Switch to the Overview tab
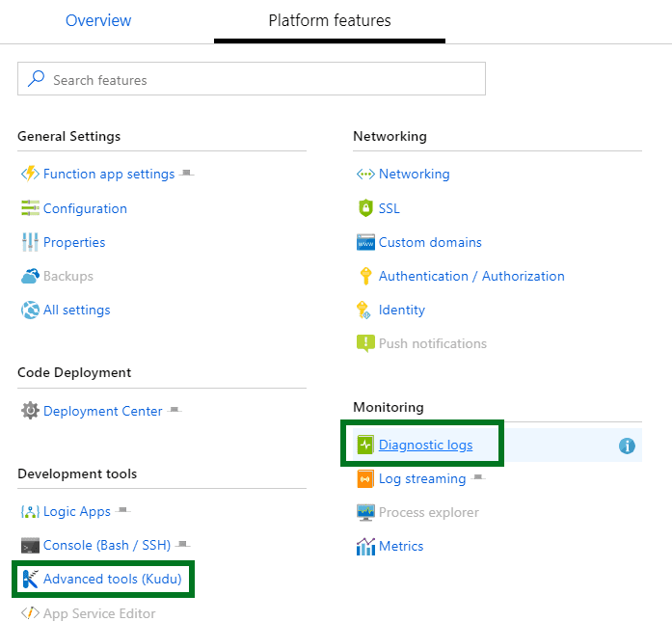This screenshot has width=672, height=622. pyautogui.click(x=98, y=20)
